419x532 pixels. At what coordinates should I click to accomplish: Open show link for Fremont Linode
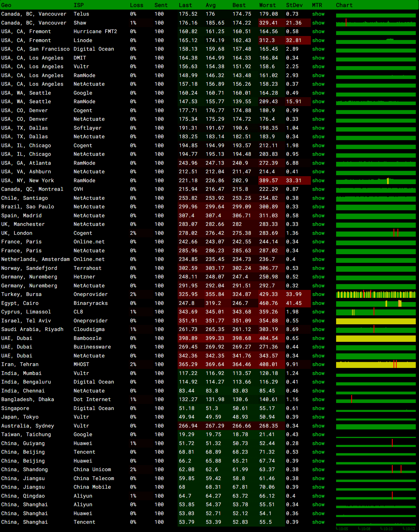(x=318, y=40)
